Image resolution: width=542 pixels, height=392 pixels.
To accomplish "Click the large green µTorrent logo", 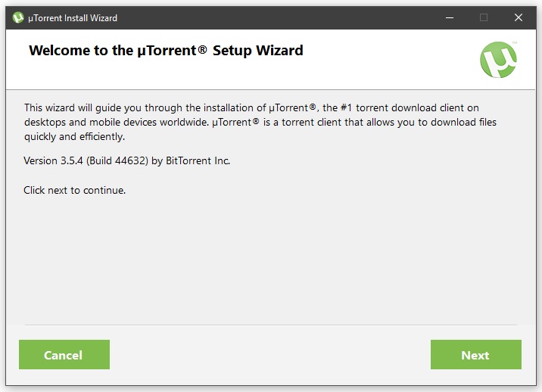I will point(498,60).
